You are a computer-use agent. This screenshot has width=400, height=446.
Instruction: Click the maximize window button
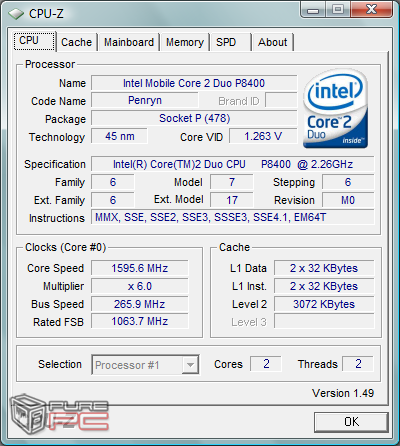pyautogui.click(x=337, y=10)
